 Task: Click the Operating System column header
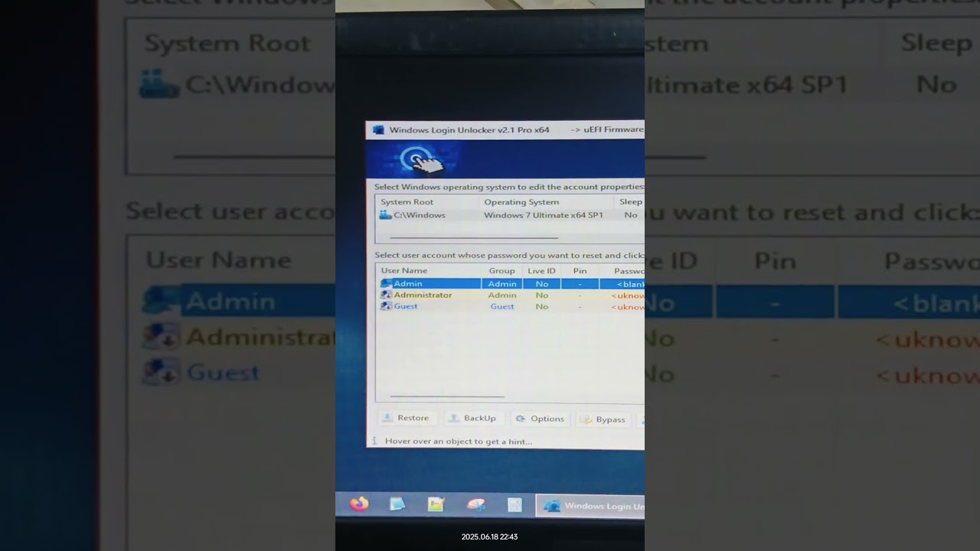tap(521, 202)
